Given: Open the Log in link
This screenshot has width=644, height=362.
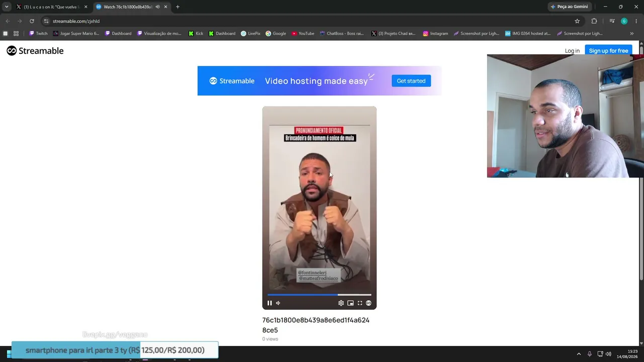Looking at the screenshot, I should (572, 51).
